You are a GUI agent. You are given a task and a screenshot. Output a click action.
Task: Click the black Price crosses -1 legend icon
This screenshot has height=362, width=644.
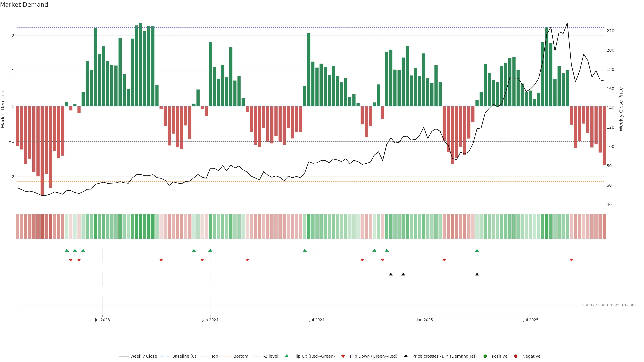click(406, 356)
